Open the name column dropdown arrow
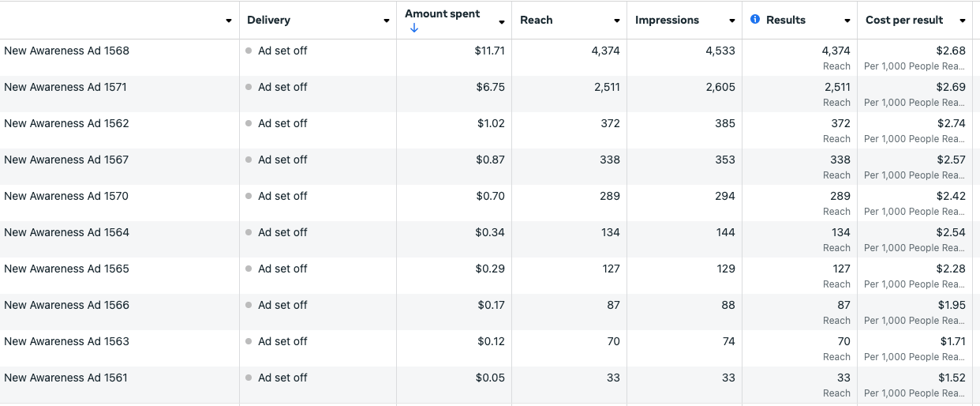This screenshot has width=980, height=406. [x=229, y=21]
